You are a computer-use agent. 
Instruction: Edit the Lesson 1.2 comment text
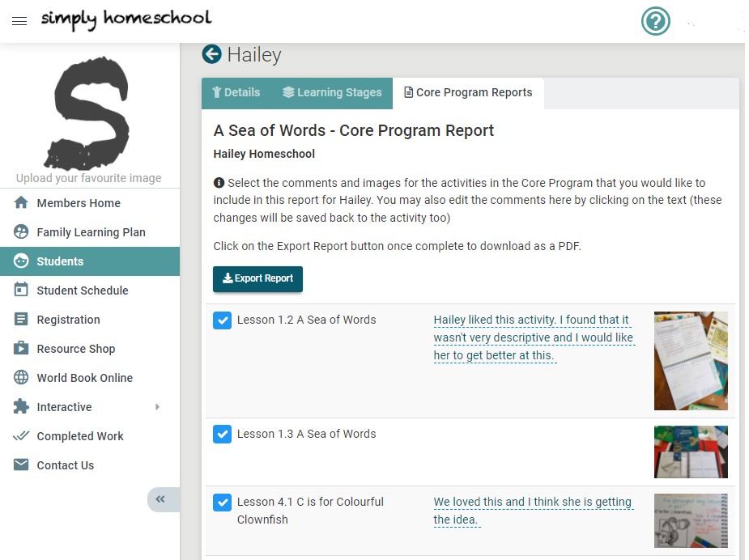click(534, 337)
